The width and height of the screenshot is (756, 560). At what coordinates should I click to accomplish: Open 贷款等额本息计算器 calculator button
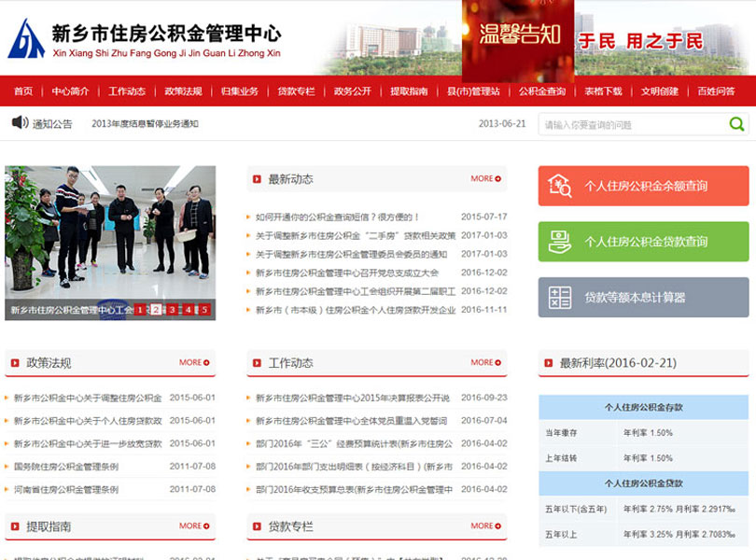[643, 298]
